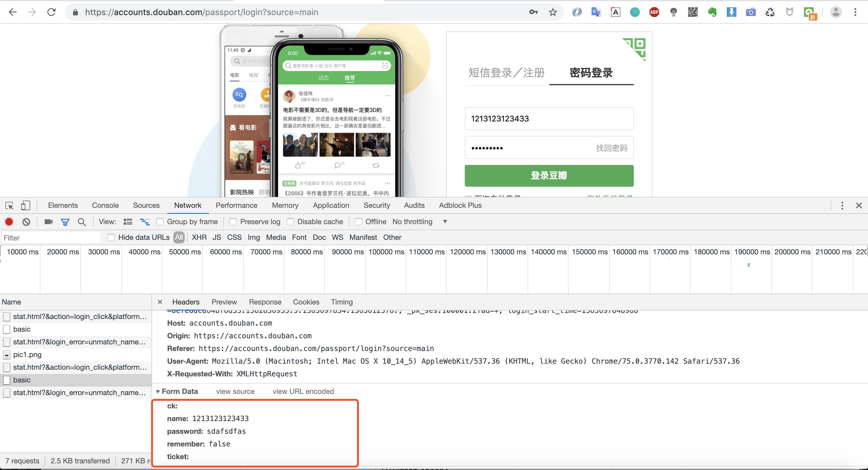This screenshot has height=470, width=868.
Task: Show Response tab of request
Action: coord(265,302)
